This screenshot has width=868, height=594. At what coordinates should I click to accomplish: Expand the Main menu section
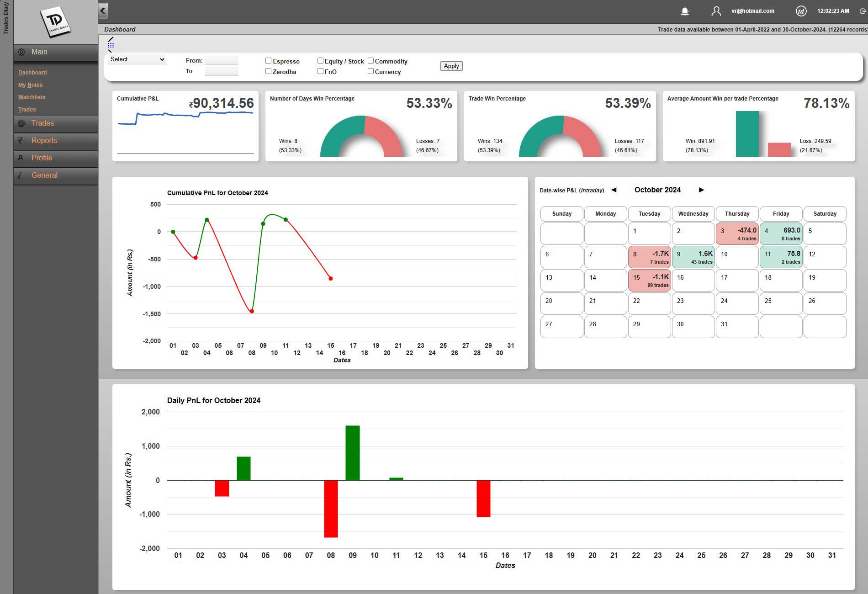pos(56,52)
